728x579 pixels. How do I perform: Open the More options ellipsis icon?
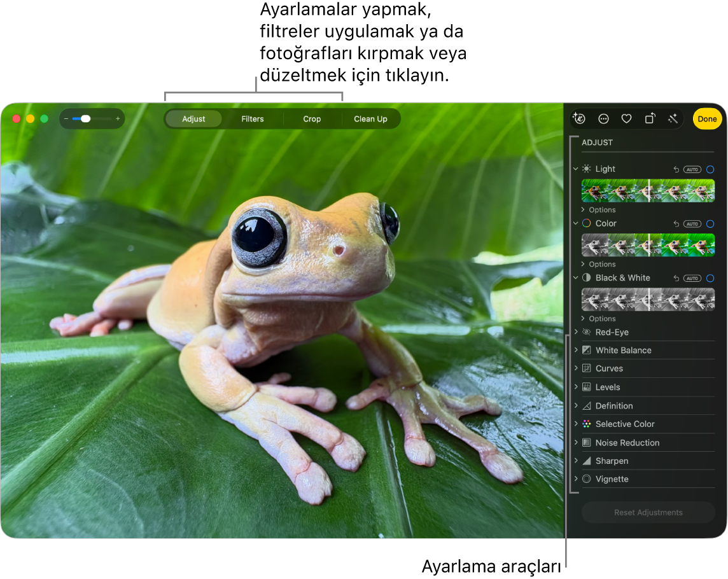click(x=603, y=119)
